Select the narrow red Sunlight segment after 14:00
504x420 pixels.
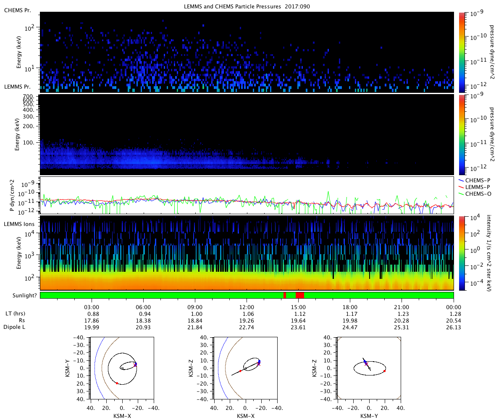285,295
